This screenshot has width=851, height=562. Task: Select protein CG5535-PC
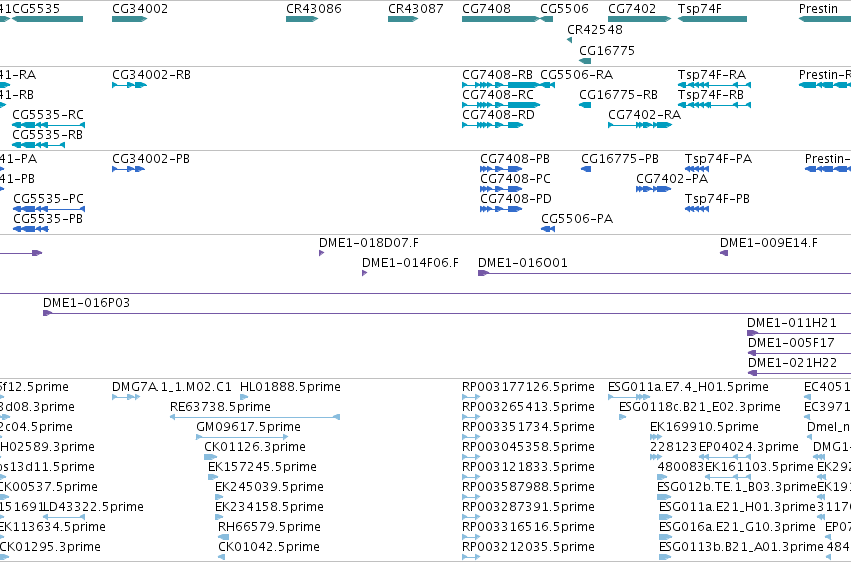point(49,209)
